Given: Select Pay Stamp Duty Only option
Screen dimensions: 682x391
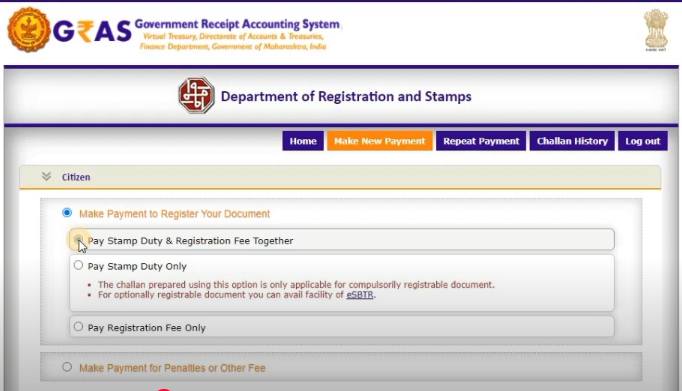Looking at the screenshot, I should (x=78, y=265).
